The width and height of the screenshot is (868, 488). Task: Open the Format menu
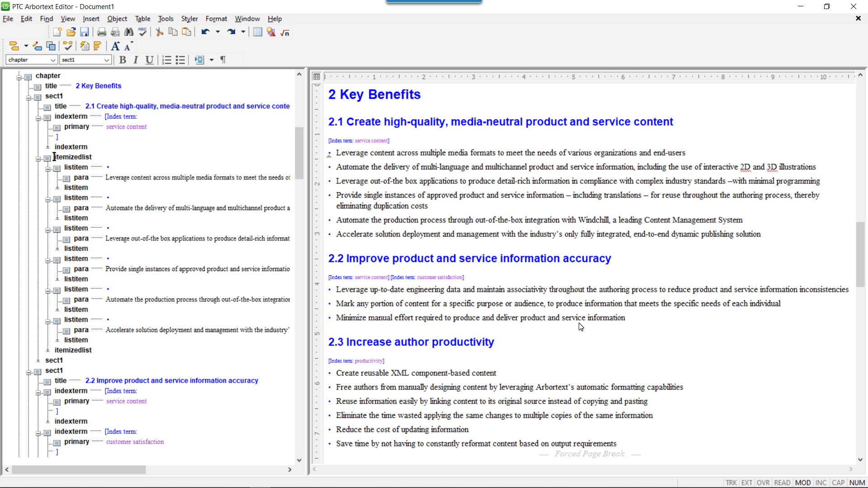216,19
